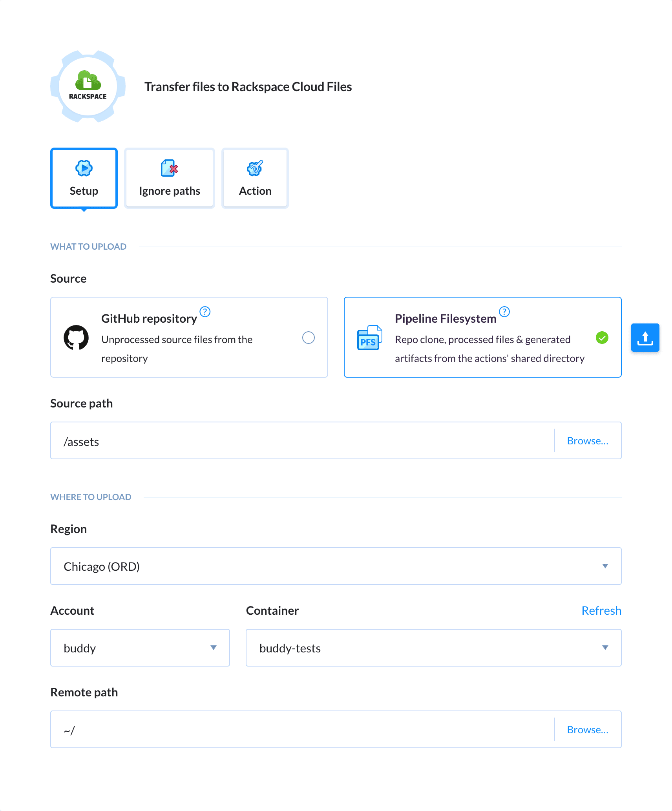This screenshot has width=672, height=811.
Task: Click the Refresh link near Container
Action: (x=601, y=610)
